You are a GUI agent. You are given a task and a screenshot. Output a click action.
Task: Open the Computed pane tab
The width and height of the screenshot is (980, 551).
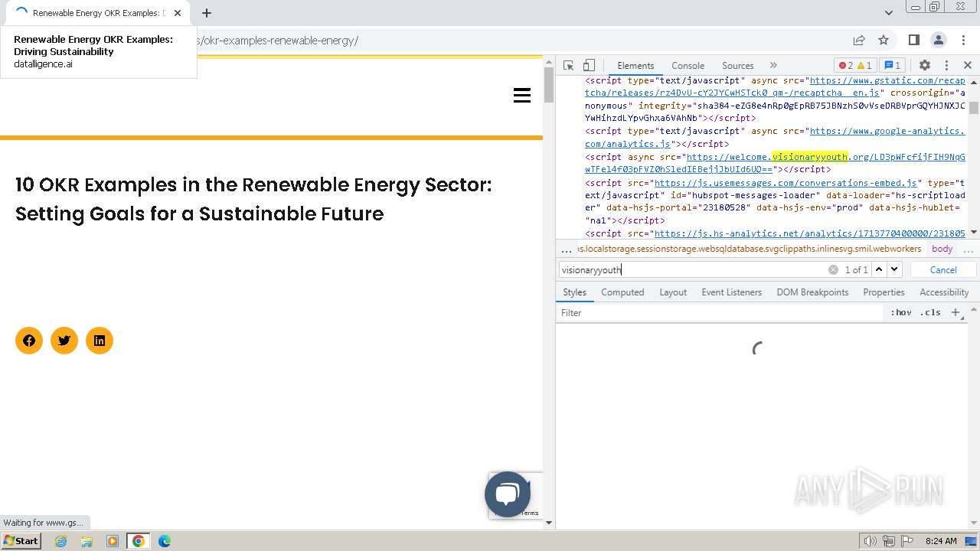(622, 292)
